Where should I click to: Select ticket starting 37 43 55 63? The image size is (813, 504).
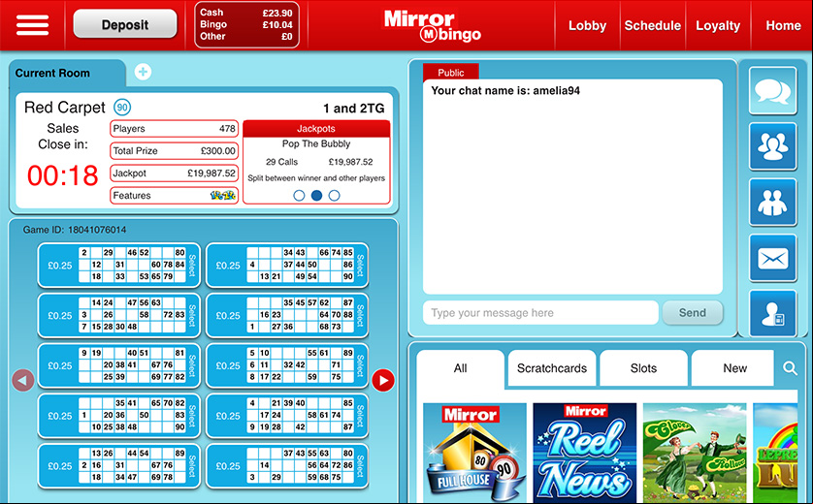coord(287,465)
